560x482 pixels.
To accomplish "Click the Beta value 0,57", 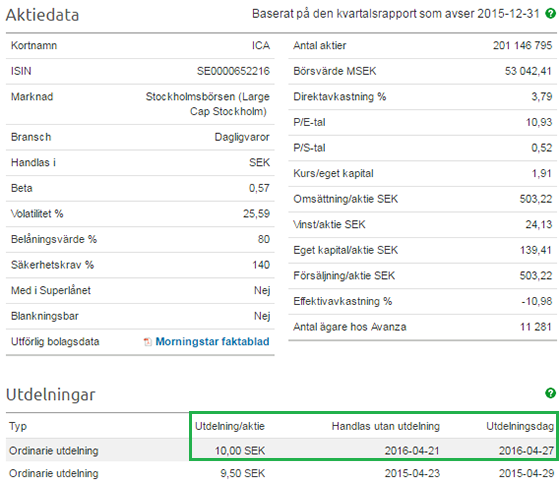I will (259, 188).
